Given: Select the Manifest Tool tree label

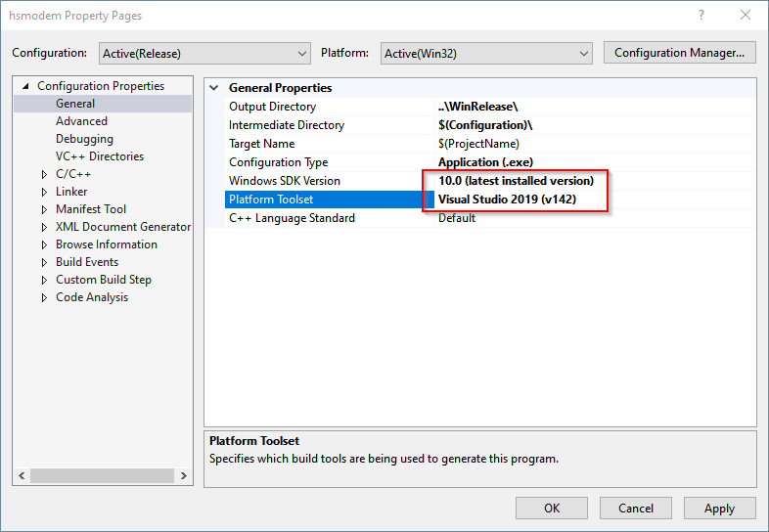Looking at the screenshot, I should [91, 209].
